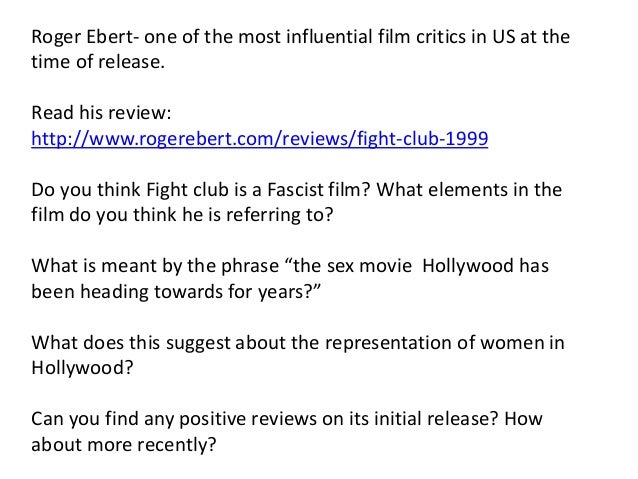Click the line 'film do you think he is referring to?'
Image resolution: width=638 pixels, height=479 pixels.
[x=182, y=215]
